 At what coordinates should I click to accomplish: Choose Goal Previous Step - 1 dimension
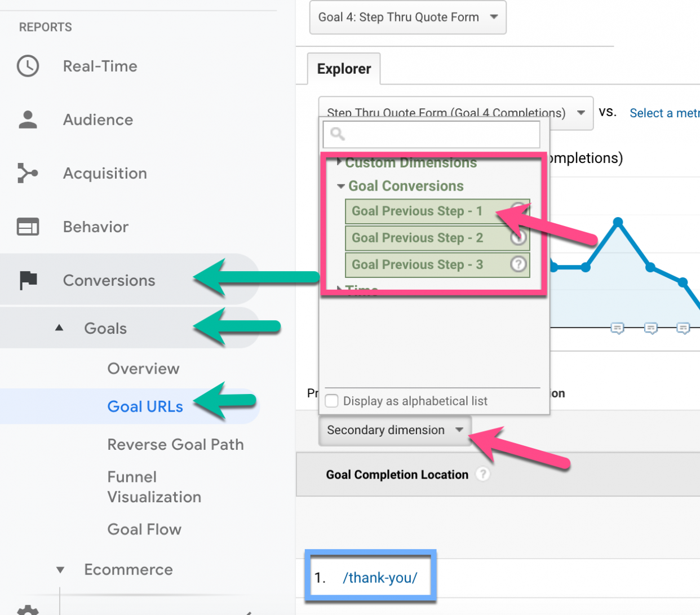click(x=437, y=211)
